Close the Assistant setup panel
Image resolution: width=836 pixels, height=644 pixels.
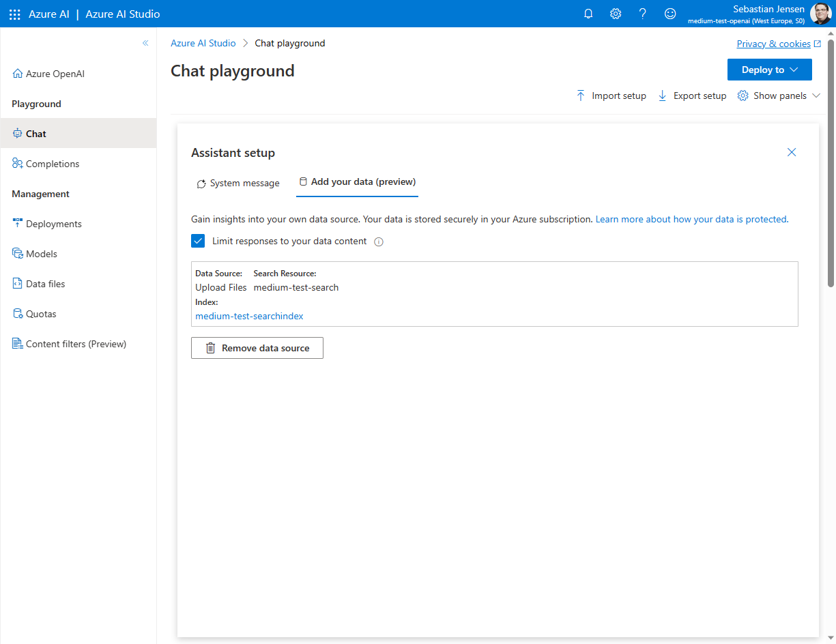792,152
